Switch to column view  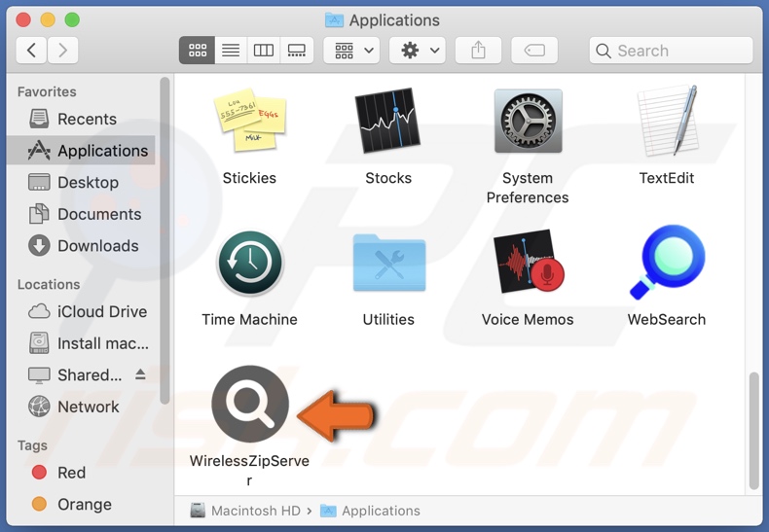[264, 50]
